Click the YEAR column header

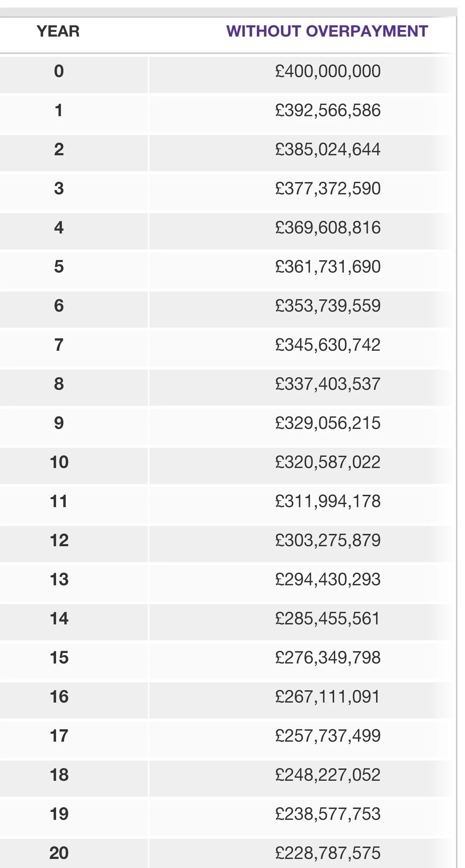pos(58,31)
